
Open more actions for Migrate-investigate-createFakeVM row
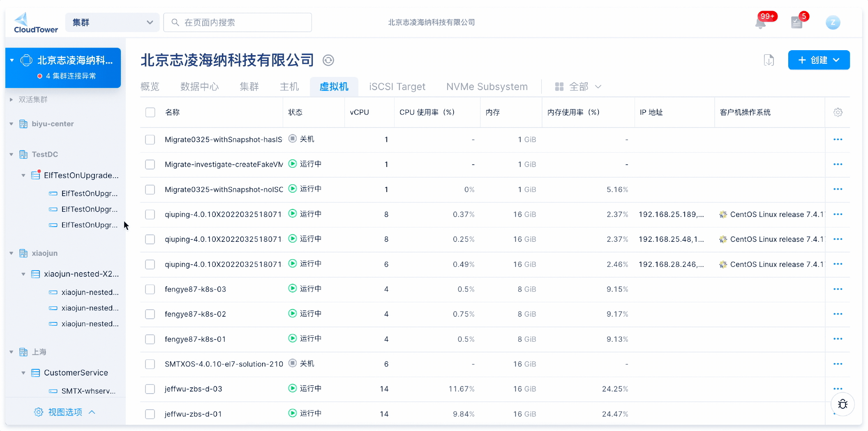(838, 164)
